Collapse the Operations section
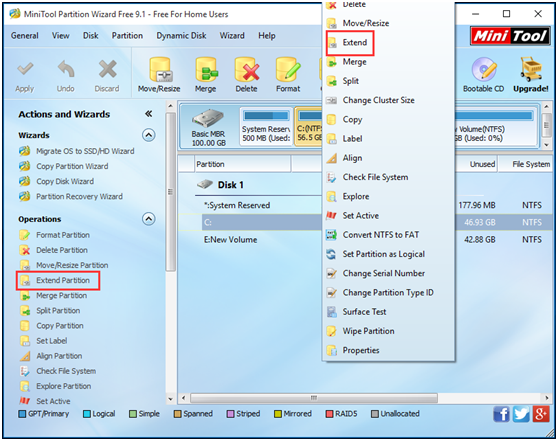 click(149, 219)
